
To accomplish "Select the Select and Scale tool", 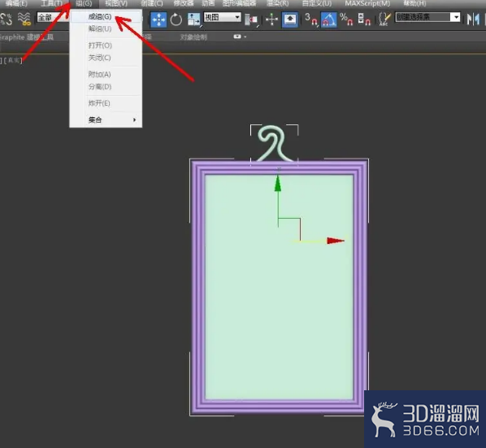I will click(x=194, y=20).
